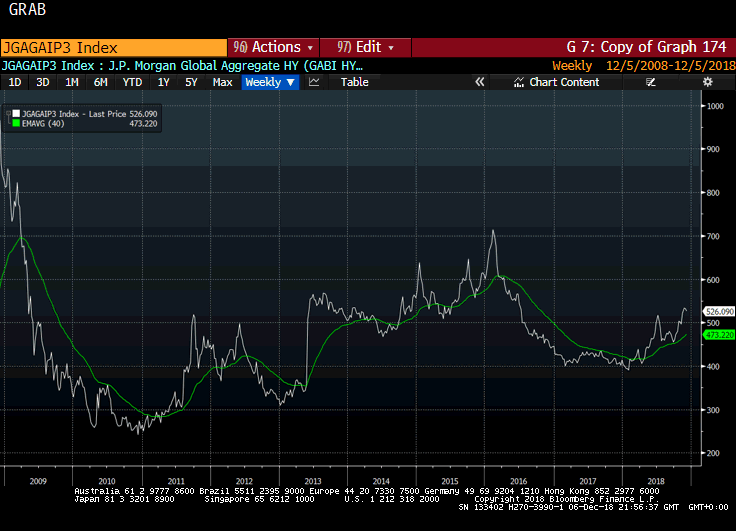Select the 5Y time range
Screen dimensions: 736x531
click(x=191, y=82)
